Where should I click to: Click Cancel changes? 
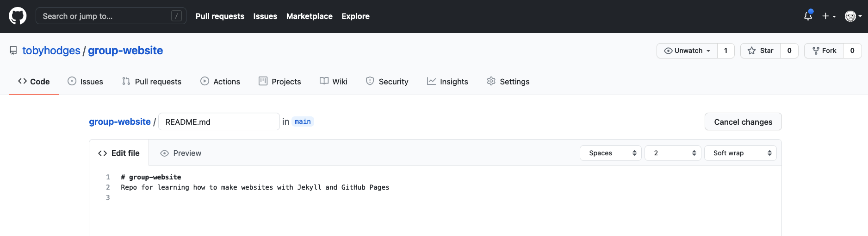743,121
